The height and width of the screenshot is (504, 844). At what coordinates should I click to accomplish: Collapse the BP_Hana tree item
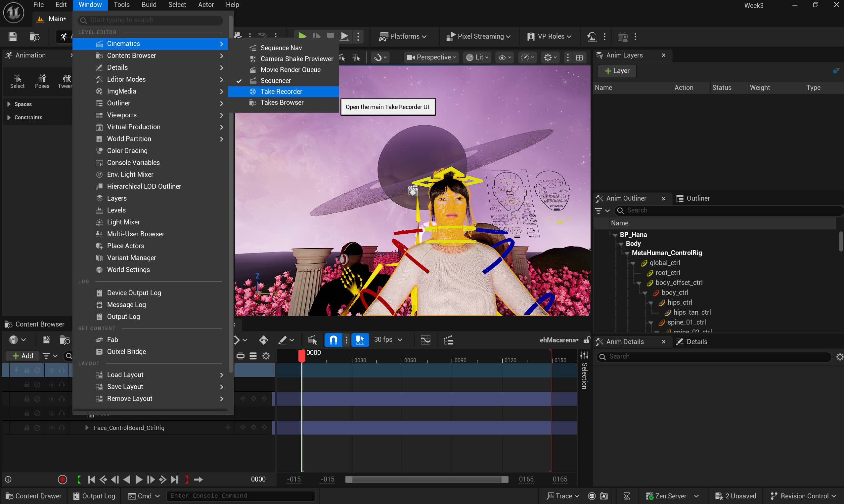point(615,235)
